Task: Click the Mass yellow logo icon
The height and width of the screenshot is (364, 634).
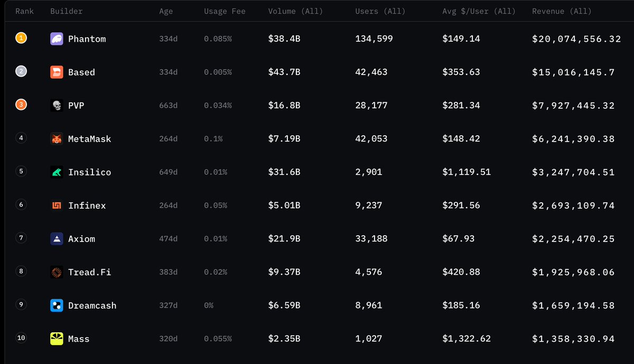Action: click(x=57, y=338)
